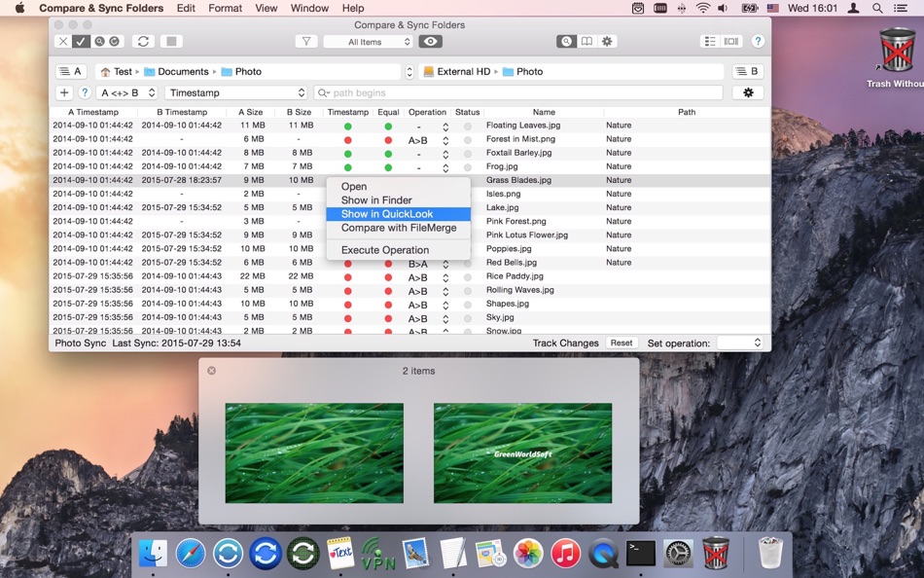Select the magnifier mode segment in toolbar
The height and width of the screenshot is (578, 924).
(566, 41)
